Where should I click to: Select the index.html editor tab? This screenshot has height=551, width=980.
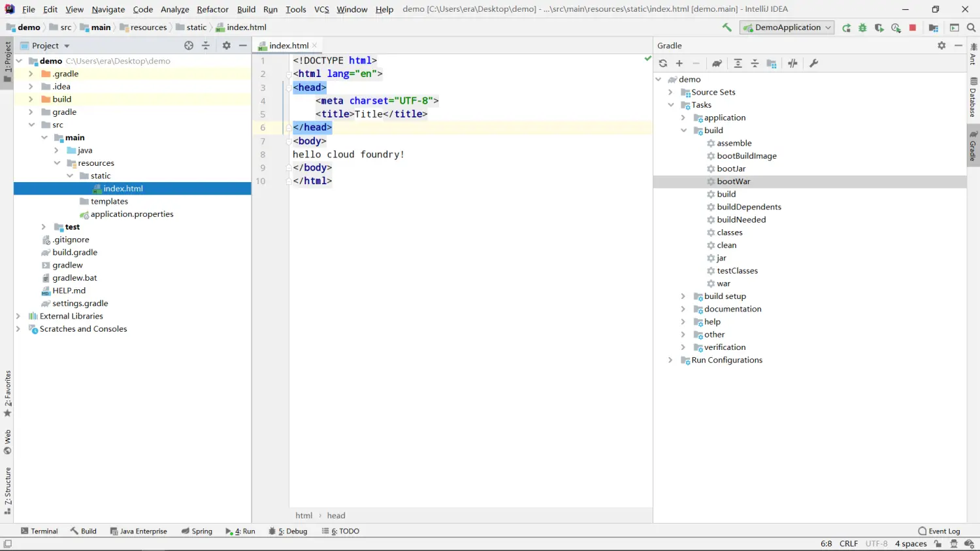click(288, 46)
